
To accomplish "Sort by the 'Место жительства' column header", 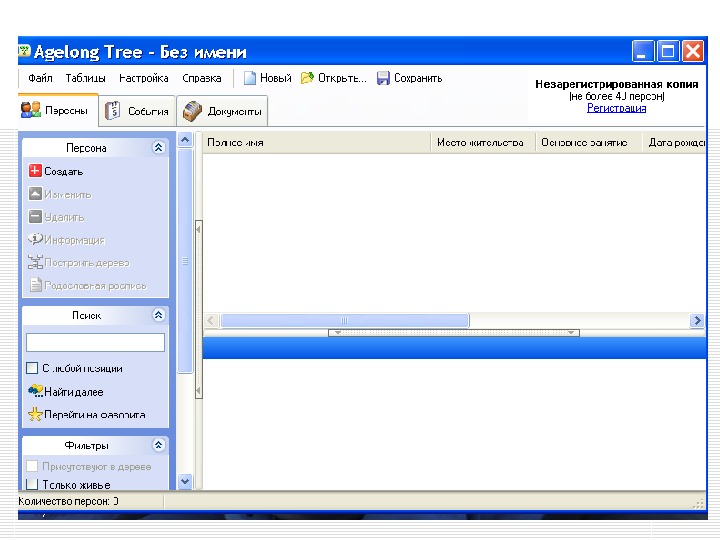I will point(483,142).
